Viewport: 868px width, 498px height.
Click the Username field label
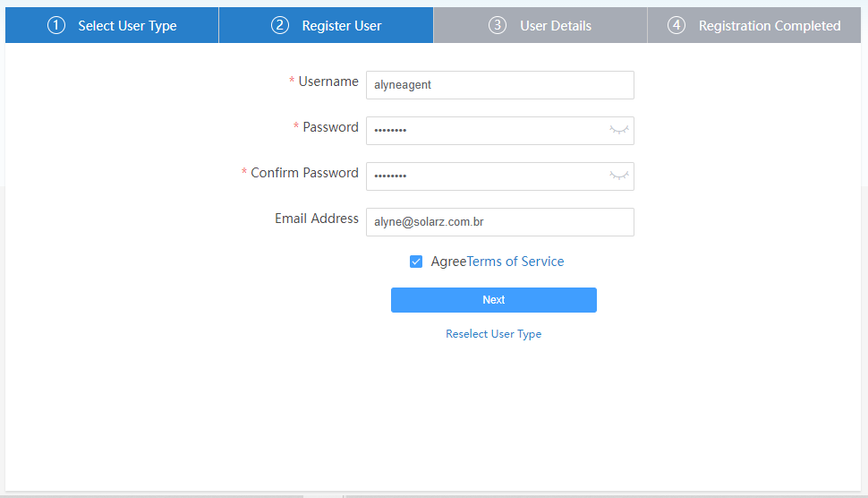point(328,82)
